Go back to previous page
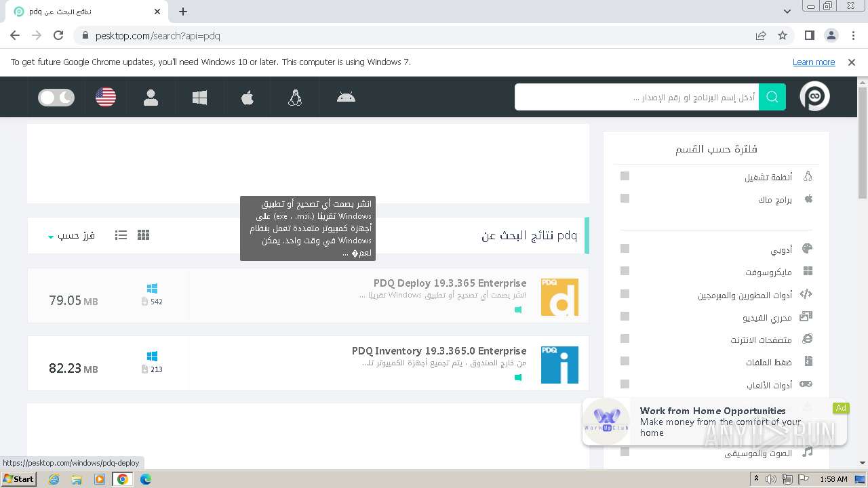868x488 pixels. pyautogui.click(x=15, y=35)
